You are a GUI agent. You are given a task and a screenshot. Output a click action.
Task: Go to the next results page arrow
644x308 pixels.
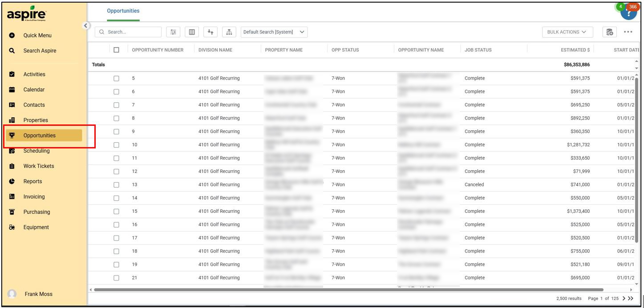pyautogui.click(x=624, y=299)
